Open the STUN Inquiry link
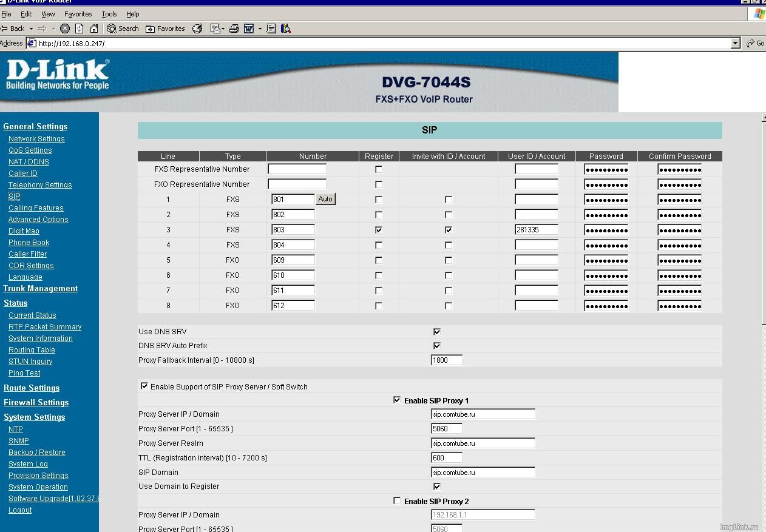 30,362
